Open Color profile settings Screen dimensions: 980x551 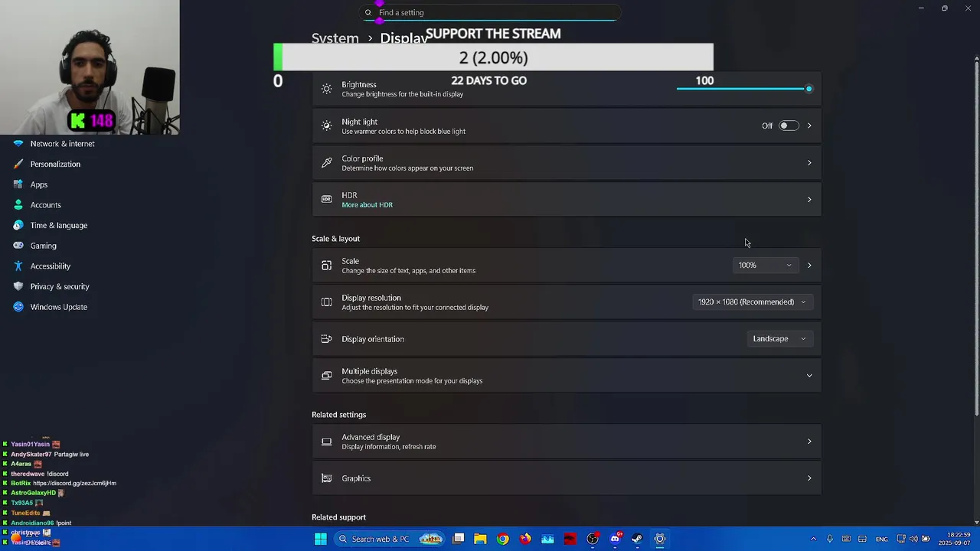(567, 163)
